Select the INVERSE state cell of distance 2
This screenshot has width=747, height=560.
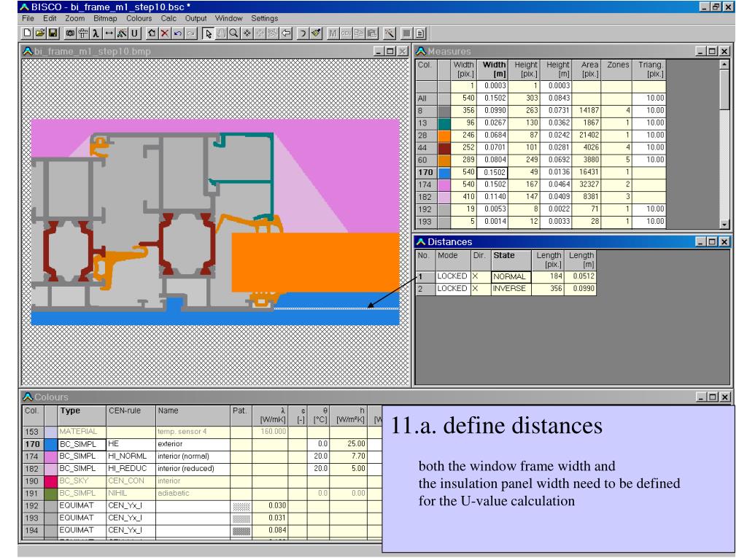click(511, 289)
